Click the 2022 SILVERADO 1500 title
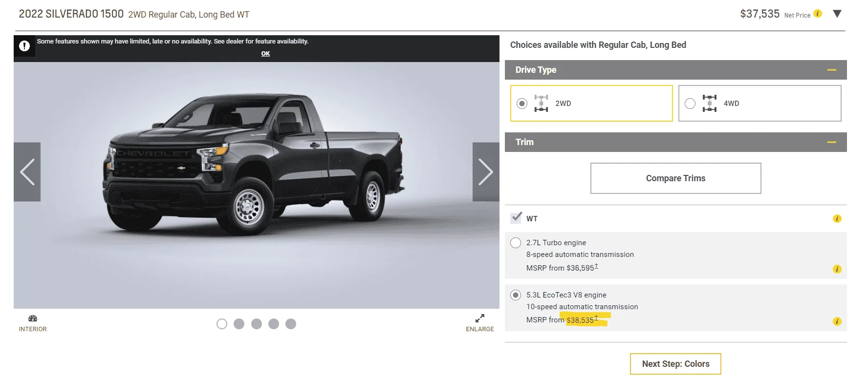This screenshot has height=382, width=868. 71,14
